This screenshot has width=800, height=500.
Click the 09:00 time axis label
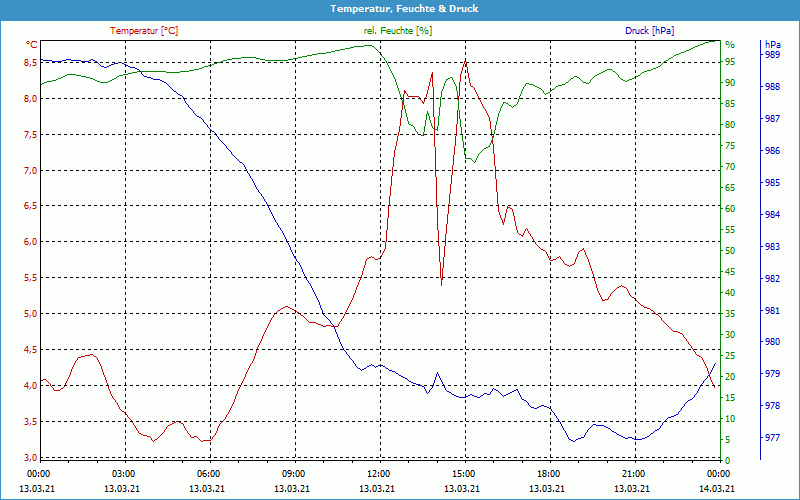coord(292,474)
